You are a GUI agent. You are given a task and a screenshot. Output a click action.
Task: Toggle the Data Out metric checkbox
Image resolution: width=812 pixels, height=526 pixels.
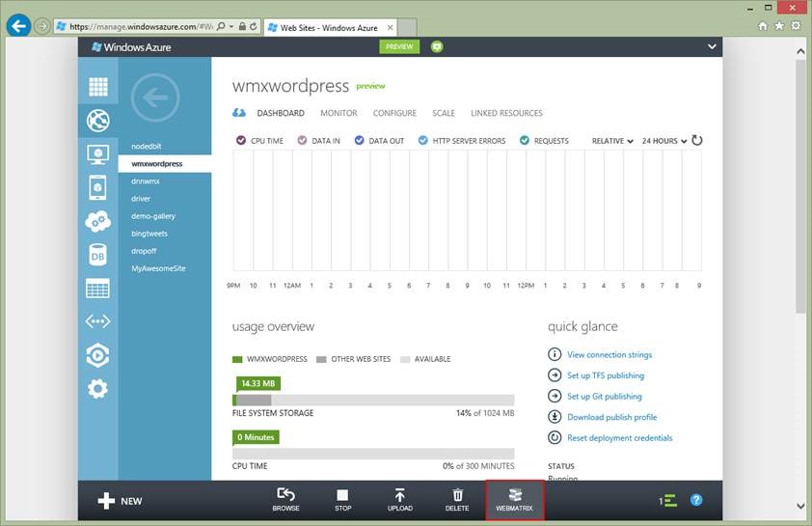360,141
